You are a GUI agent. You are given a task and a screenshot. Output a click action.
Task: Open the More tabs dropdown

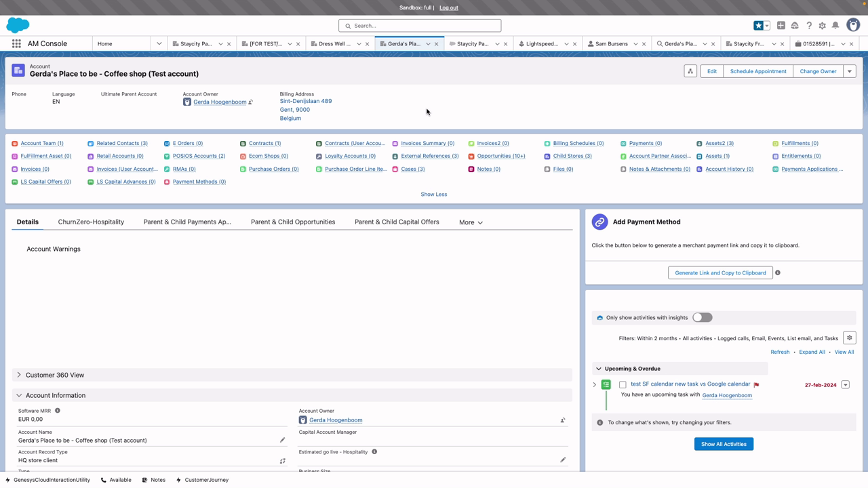(x=471, y=222)
